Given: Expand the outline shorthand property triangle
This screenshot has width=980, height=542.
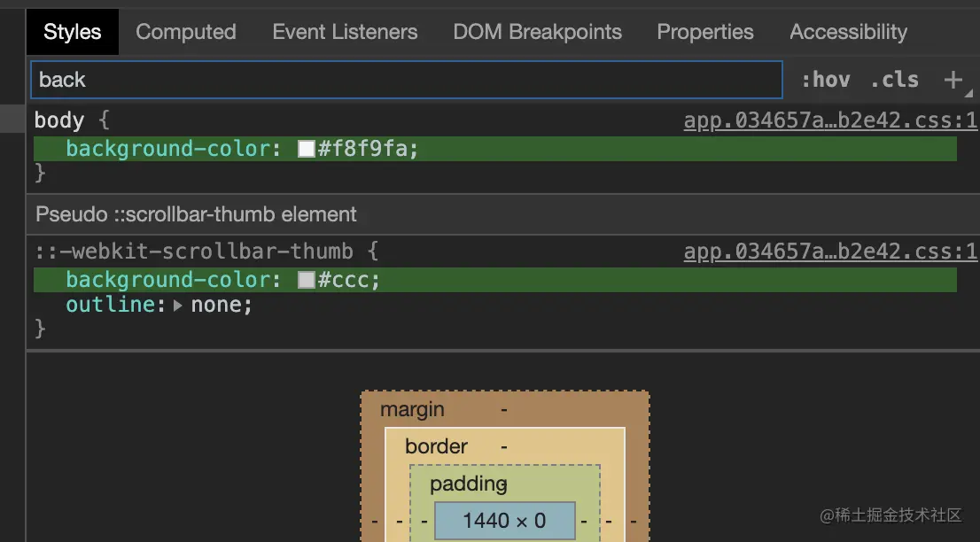Looking at the screenshot, I should click(x=177, y=306).
